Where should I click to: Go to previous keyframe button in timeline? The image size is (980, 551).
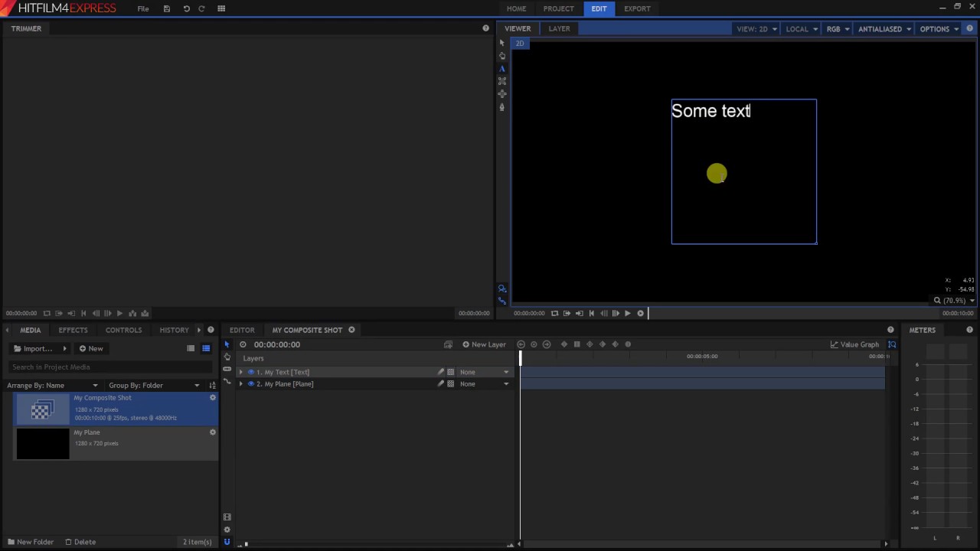point(521,344)
